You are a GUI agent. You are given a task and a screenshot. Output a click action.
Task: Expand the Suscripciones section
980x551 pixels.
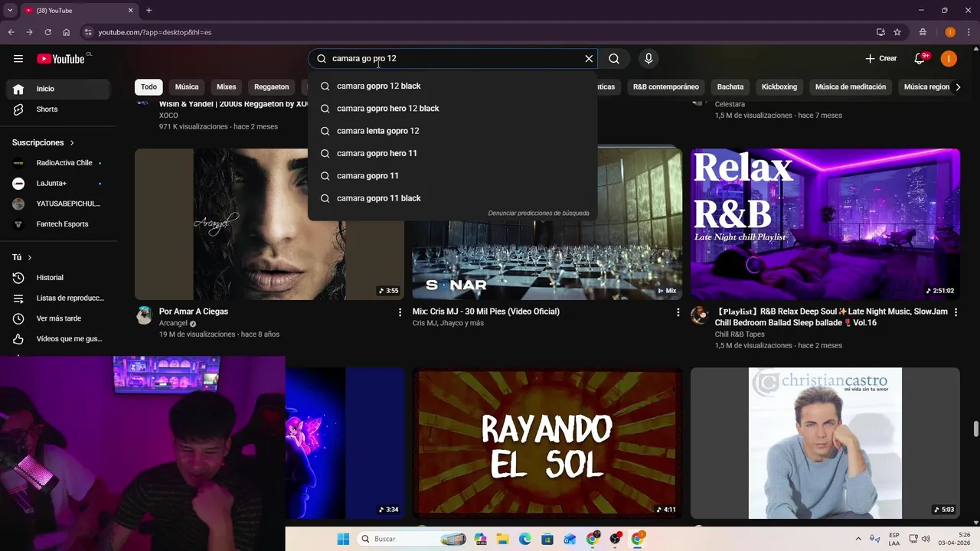tap(44, 143)
